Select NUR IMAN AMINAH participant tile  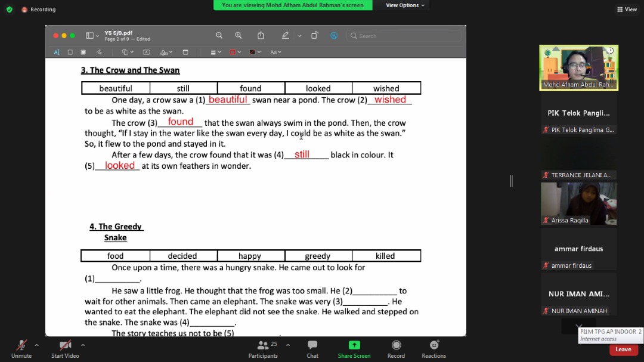point(578,294)
